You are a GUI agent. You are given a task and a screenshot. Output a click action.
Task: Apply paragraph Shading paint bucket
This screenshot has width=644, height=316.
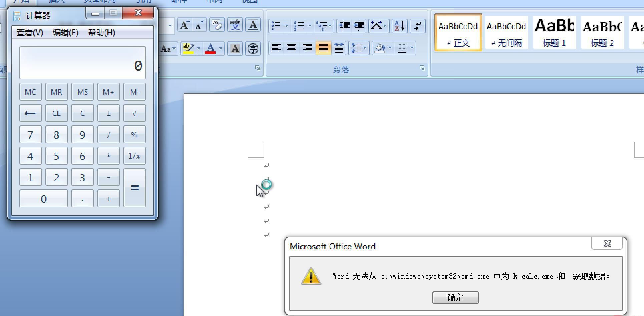[x=380, y=48]
